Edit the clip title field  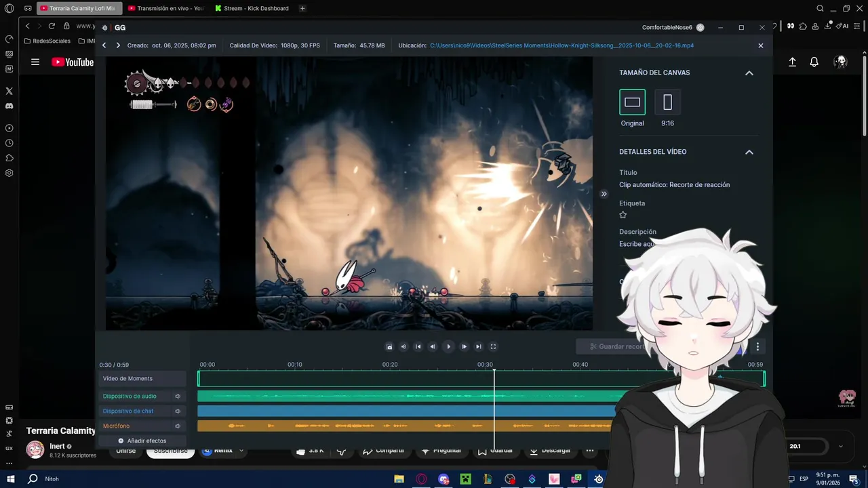coord(674,184)
